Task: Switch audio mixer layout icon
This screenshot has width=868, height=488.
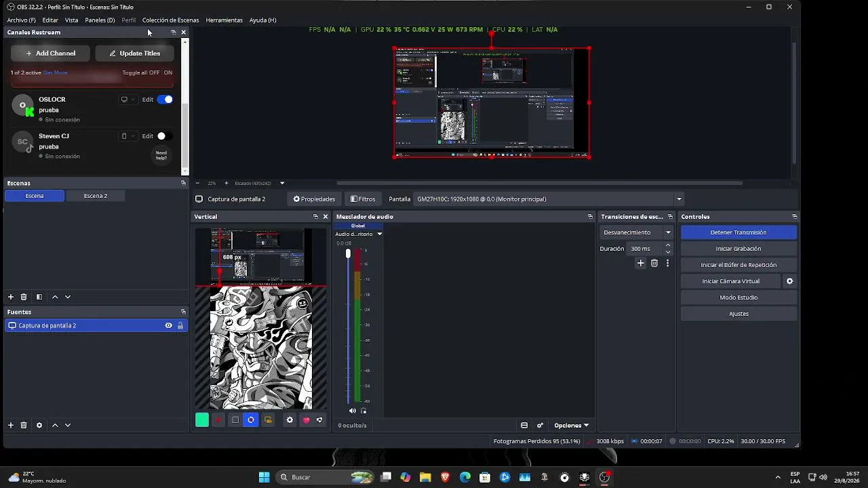Action: 524,425
